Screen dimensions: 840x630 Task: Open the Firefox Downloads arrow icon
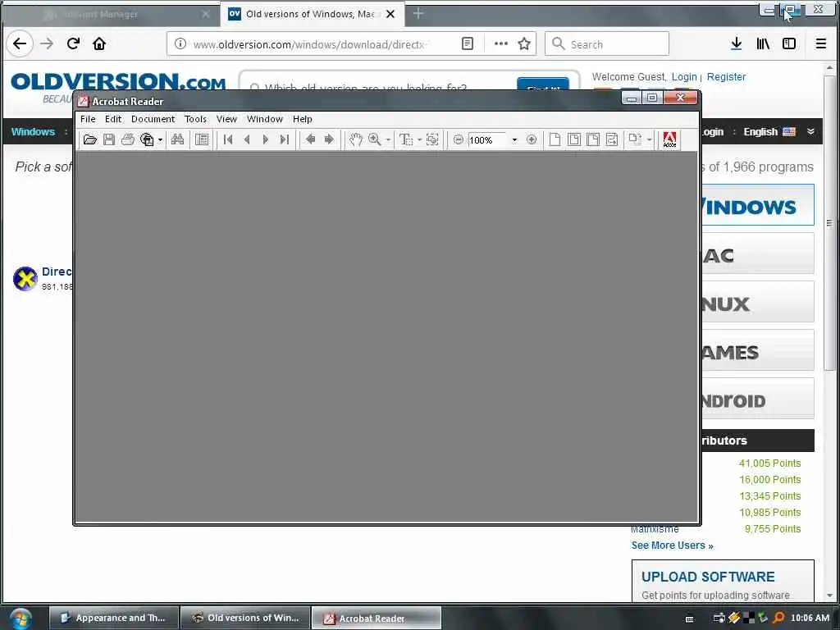[x=737, y=44]
